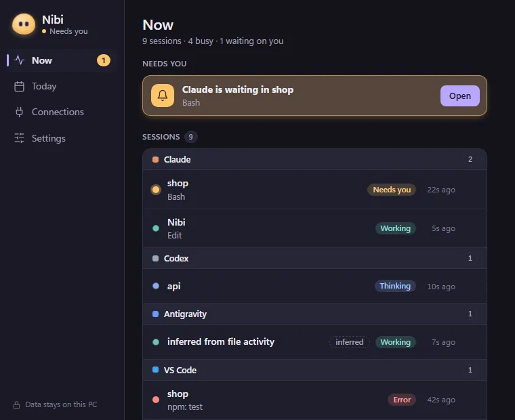Open the Connections page
The width and height of the screenshot is (515, 420).
[62, 112]
